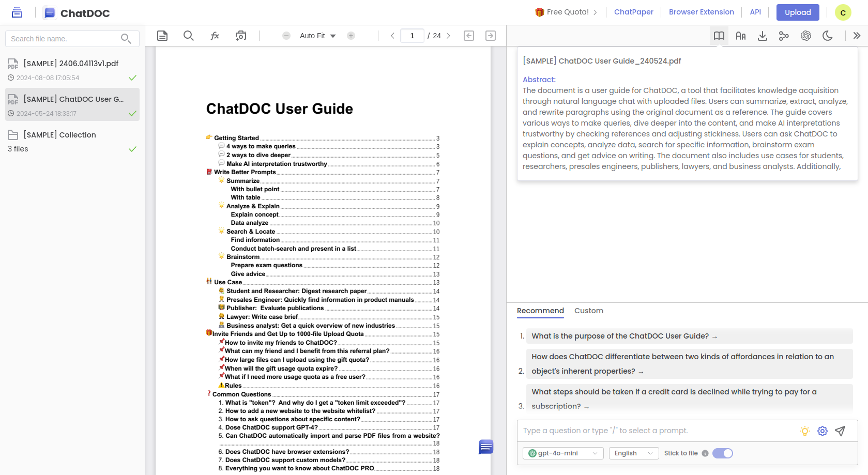Jump to 'Brainstorm' contents entry

[x=243, y=257]
